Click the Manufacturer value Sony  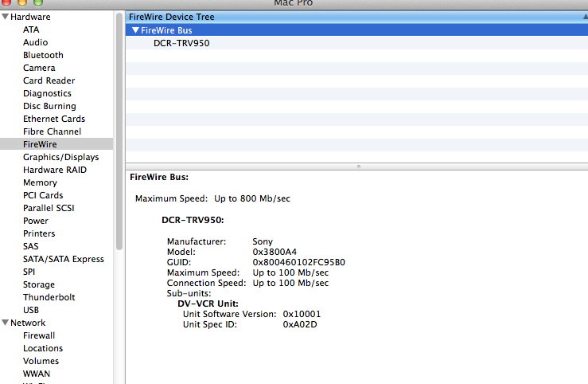(263, 241)
